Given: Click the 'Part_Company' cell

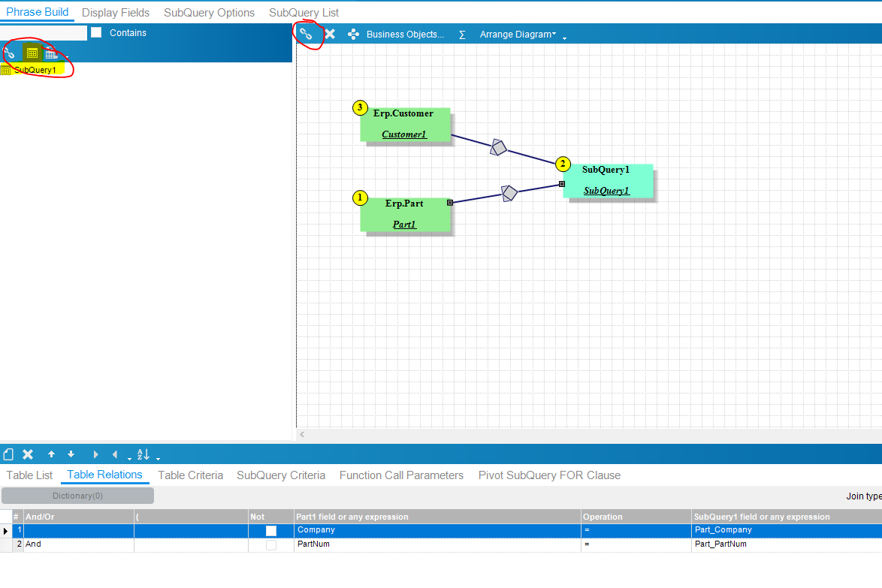Looking at the screenshot, I should 787,530.
